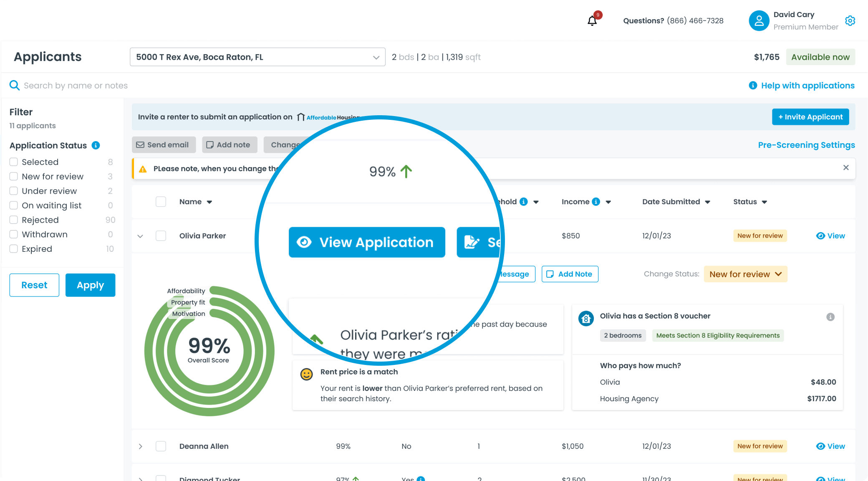Screen dimensions: 868x481
Task: Open Change Status dropdown for Olivia
Action: (x=745, y=274)
